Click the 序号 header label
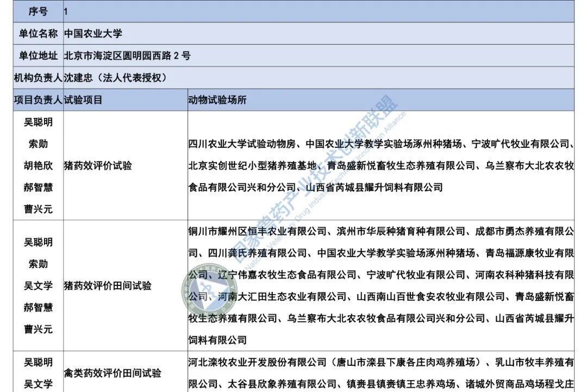The width and height of the screenshot is (587, 392). click(x=38, y=11)
